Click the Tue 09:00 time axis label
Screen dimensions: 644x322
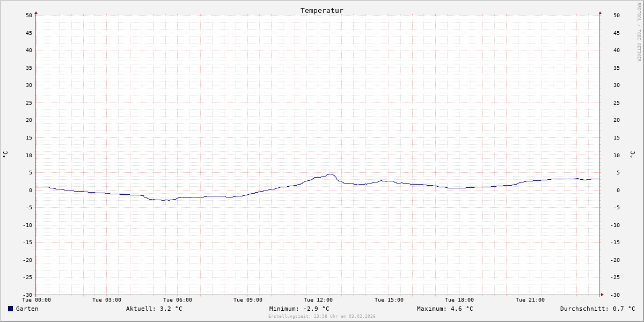click(248, 300)
